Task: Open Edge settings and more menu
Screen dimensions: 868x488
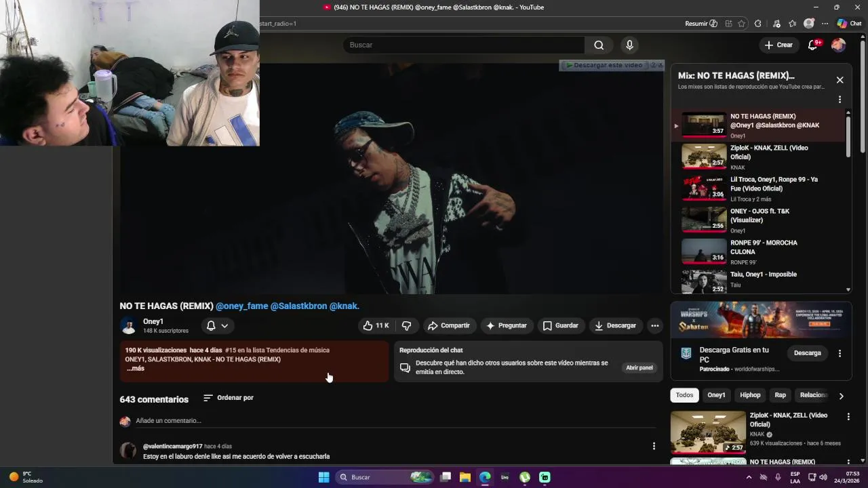Action: tap(825, 24)
